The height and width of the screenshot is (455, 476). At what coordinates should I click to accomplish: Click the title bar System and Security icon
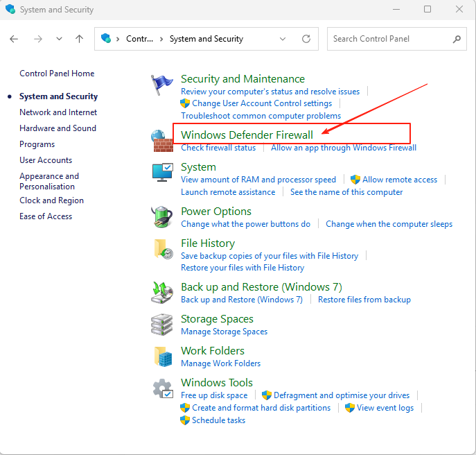pyautogui.click(x=10, y=9)
